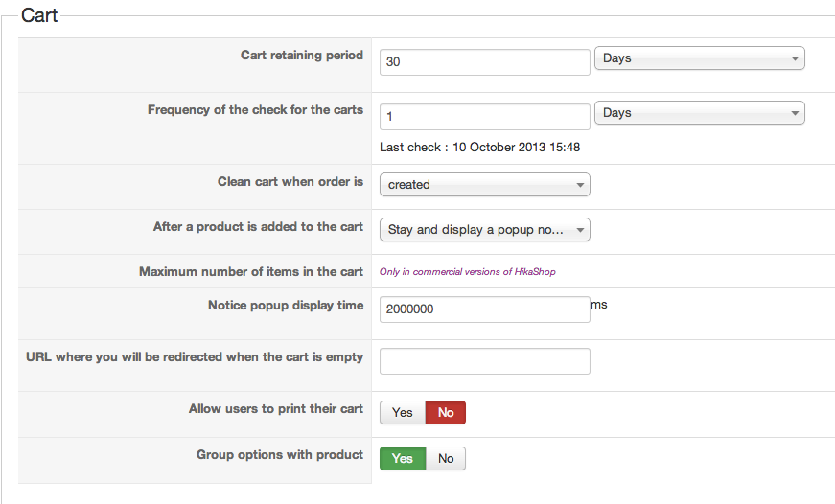835x504 pixels.
Task: Enable Yes for Allow users to print cart
Action: [403, 413]
